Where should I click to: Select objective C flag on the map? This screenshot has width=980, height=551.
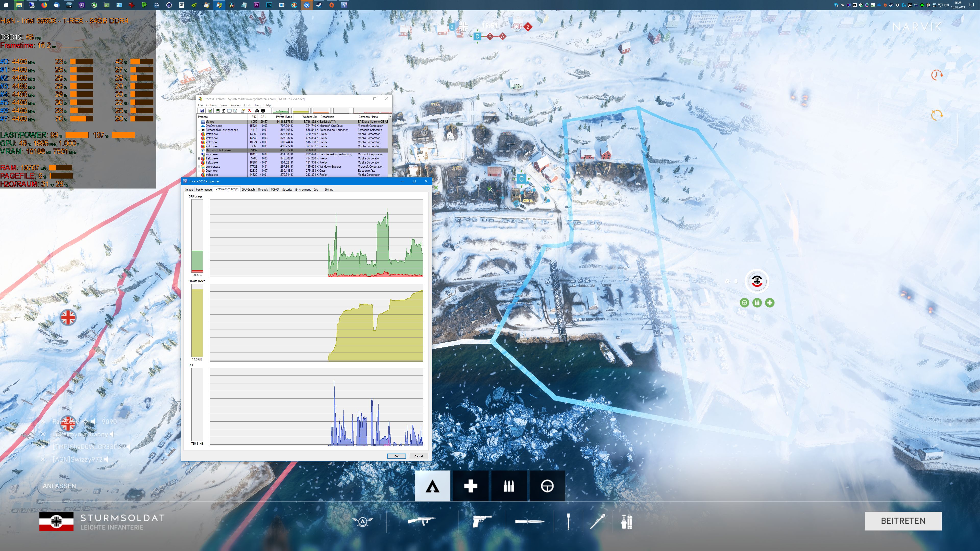pos(521,179)
